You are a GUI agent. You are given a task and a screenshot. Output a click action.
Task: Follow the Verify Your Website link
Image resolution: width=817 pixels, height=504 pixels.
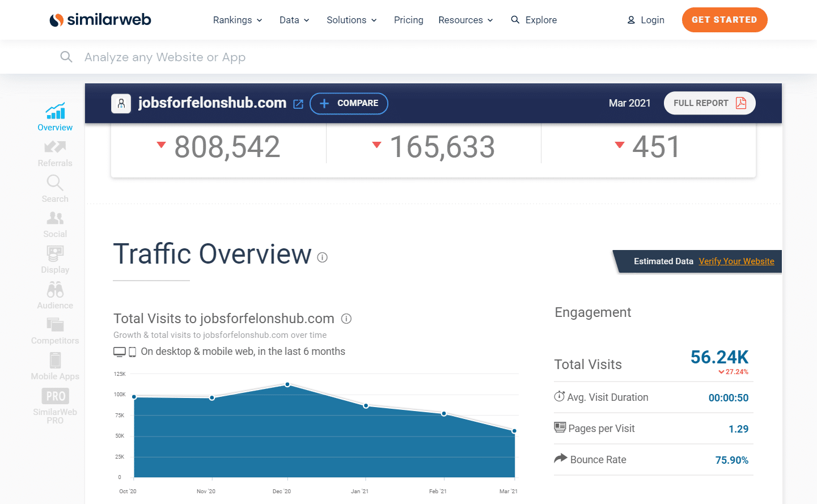click(736, 261)
